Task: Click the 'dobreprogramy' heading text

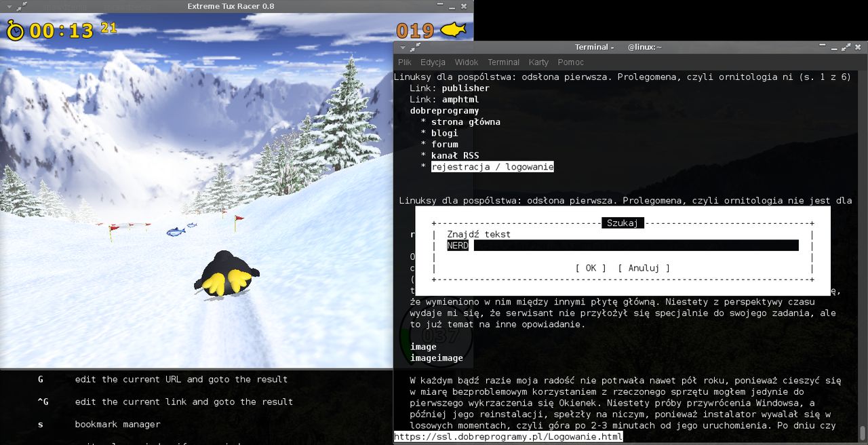Action: pyautogui.click(x=444, y=111)
